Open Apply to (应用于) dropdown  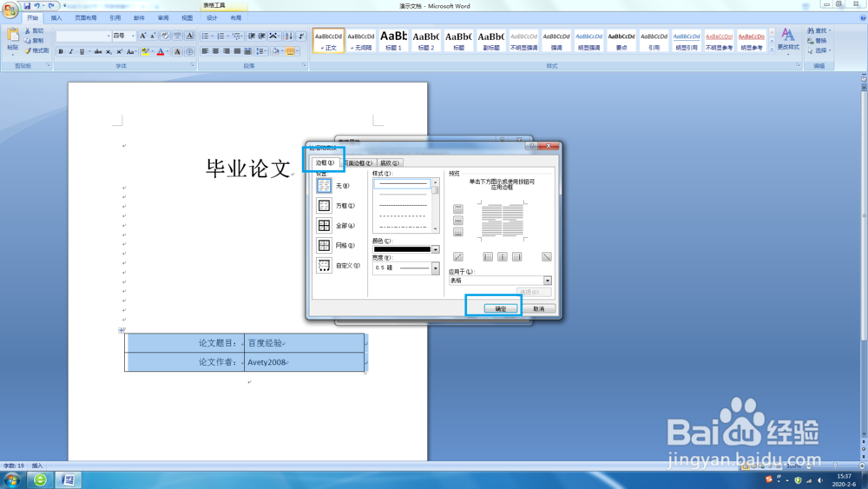548,281
